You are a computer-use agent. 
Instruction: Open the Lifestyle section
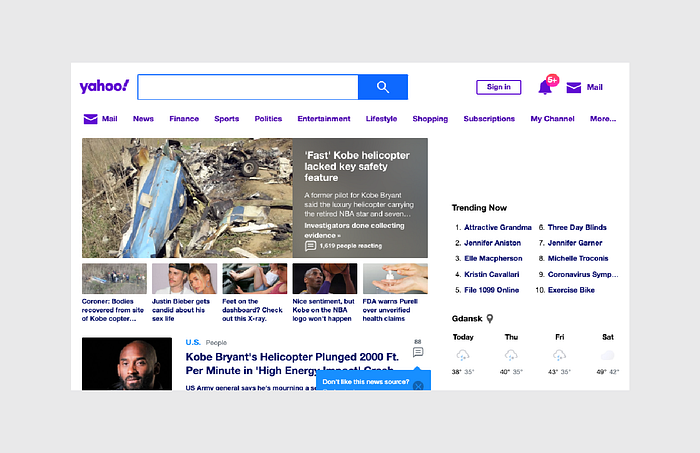(x=381, y=119)
